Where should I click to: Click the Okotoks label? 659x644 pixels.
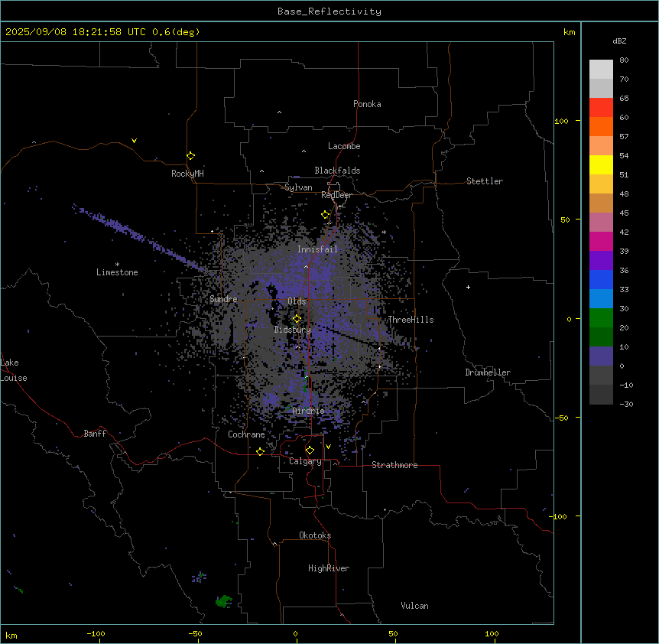315,535
